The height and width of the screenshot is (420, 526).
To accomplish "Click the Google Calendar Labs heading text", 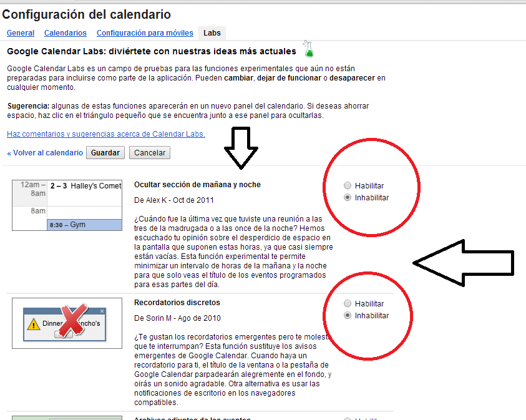I will 152,51.
